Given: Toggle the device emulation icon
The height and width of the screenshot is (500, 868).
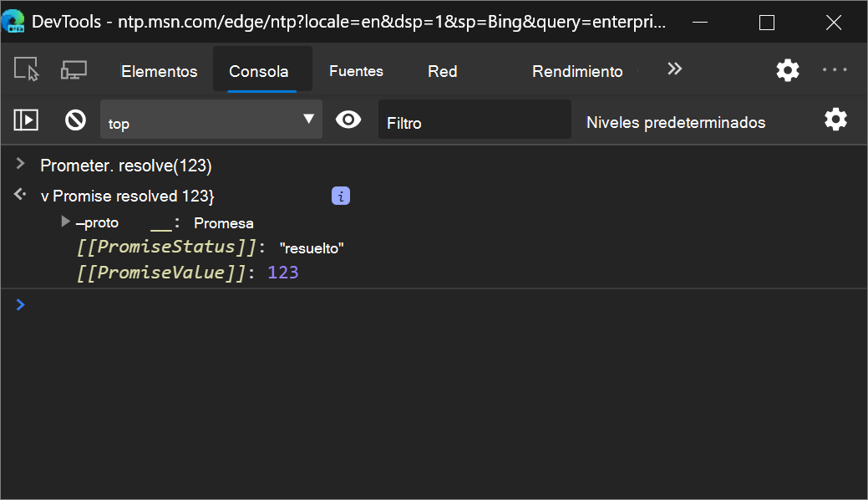Looking at the screenshot, I should [74, 70].
